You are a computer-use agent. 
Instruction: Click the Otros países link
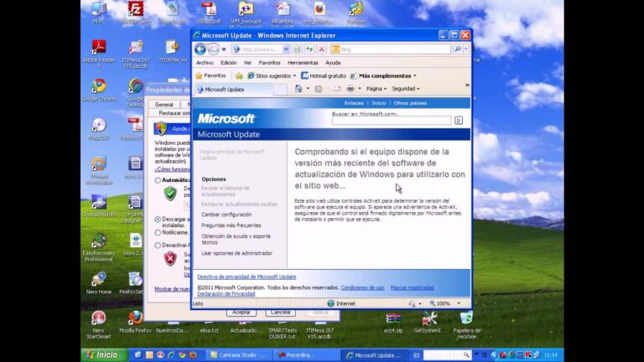pyautogui.click(x=410, y=103)
